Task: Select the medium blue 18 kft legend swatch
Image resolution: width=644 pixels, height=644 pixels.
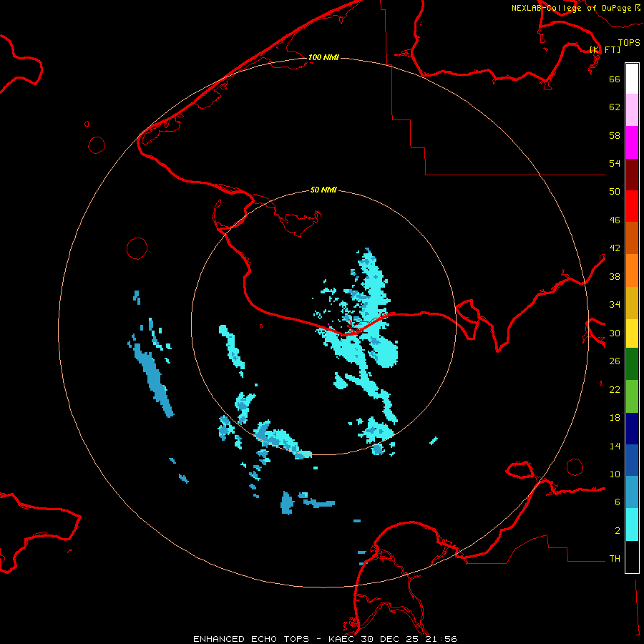Action: pyautogui.click(x=632, y=460)
